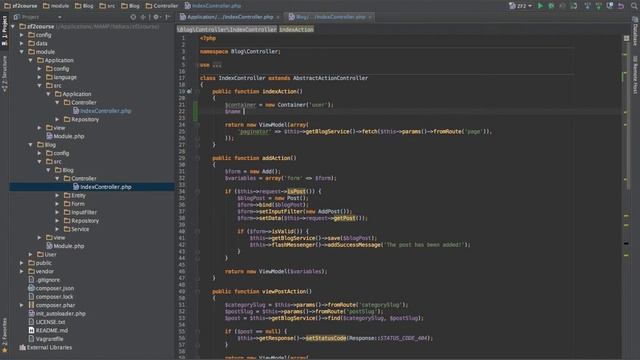Image resolution: width=640 pixels, height=360 pixels.
Task: Expand the composer.phar archive node
Action: click(22, 305)
